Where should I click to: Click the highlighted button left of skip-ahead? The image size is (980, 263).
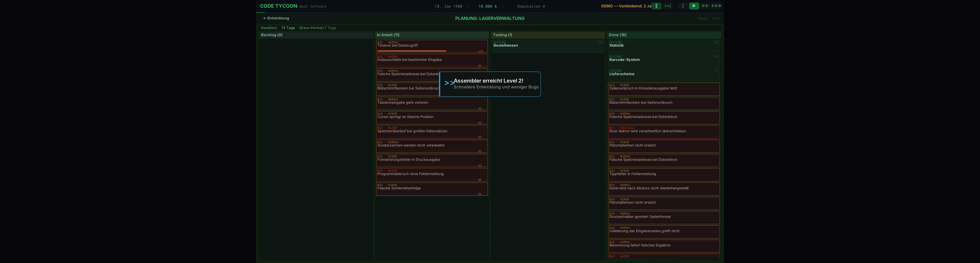[656, 6]
